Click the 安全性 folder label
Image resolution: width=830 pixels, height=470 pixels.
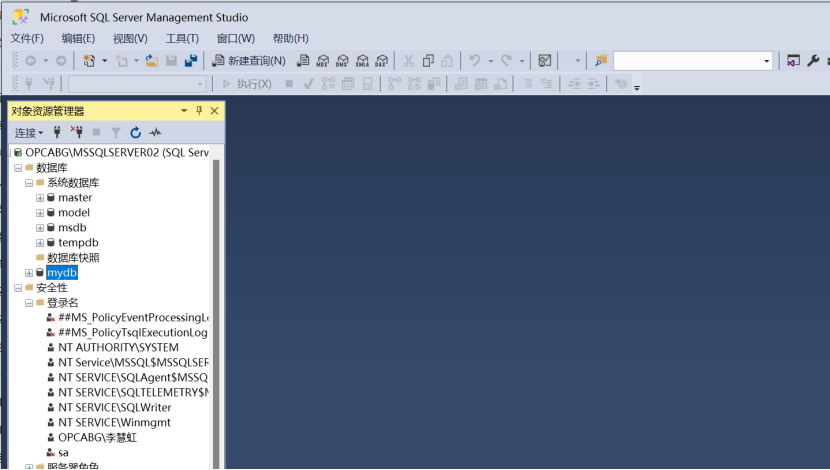51,288
